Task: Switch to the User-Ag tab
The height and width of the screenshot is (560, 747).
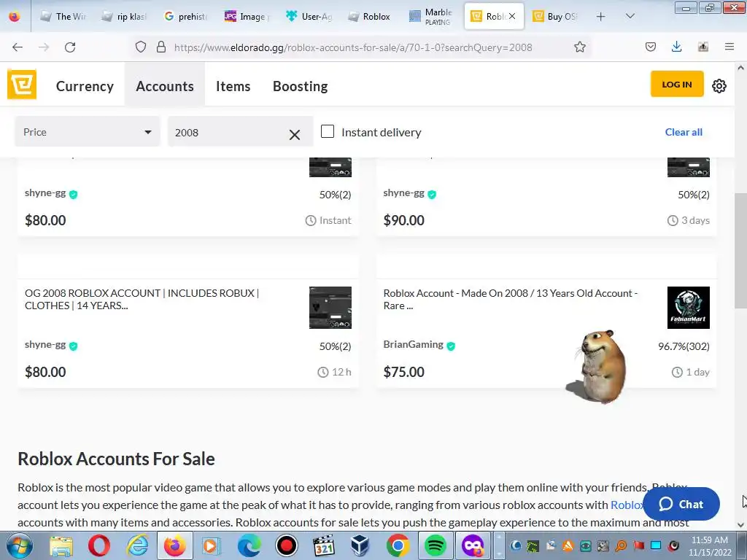Action: (309, 16)
